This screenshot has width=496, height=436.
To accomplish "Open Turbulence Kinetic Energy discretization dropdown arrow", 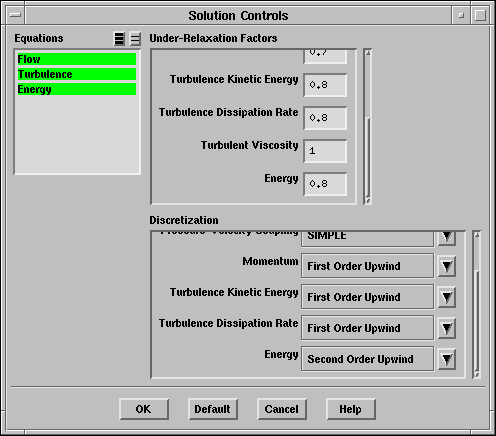I will pyautogui.click(x=447, y=297).
